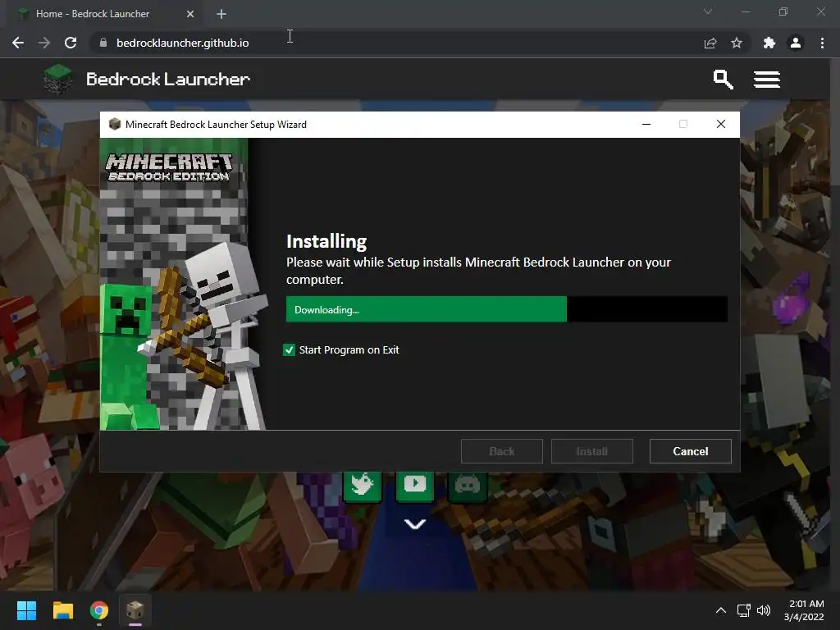Image resolution: width=840 pixels, height=630 pixels.
Task: Click the Bedrock Launcher block logo
Action: click(58, 79)
